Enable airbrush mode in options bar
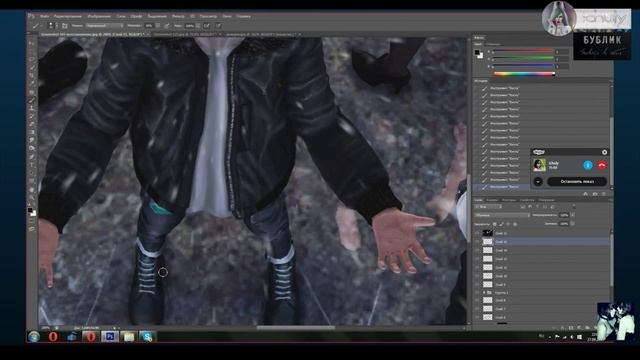The image size is (640, 360). pyautogui.click(x=207, y=26)
